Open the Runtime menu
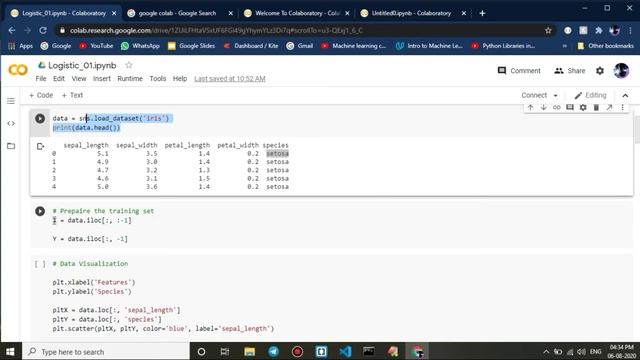The image size is (640, 360). (x=130, y=79)
